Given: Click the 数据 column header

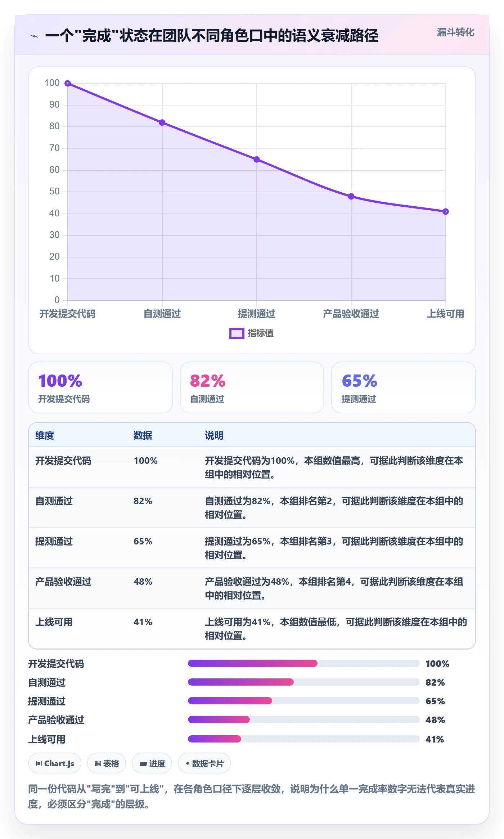Looking at the screenshot, I should pyautogui.click(x=143, y=435).
